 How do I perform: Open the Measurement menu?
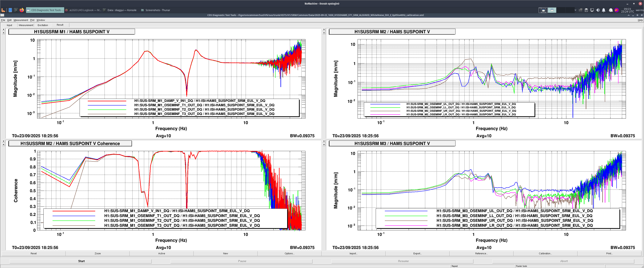pos(21,20)
